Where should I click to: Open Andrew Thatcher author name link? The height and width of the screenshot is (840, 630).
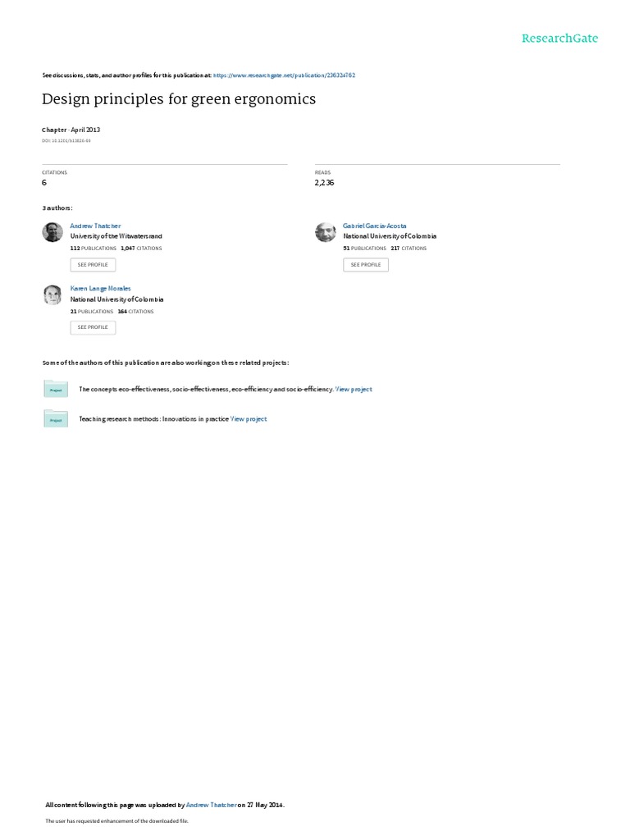point(95,226)
